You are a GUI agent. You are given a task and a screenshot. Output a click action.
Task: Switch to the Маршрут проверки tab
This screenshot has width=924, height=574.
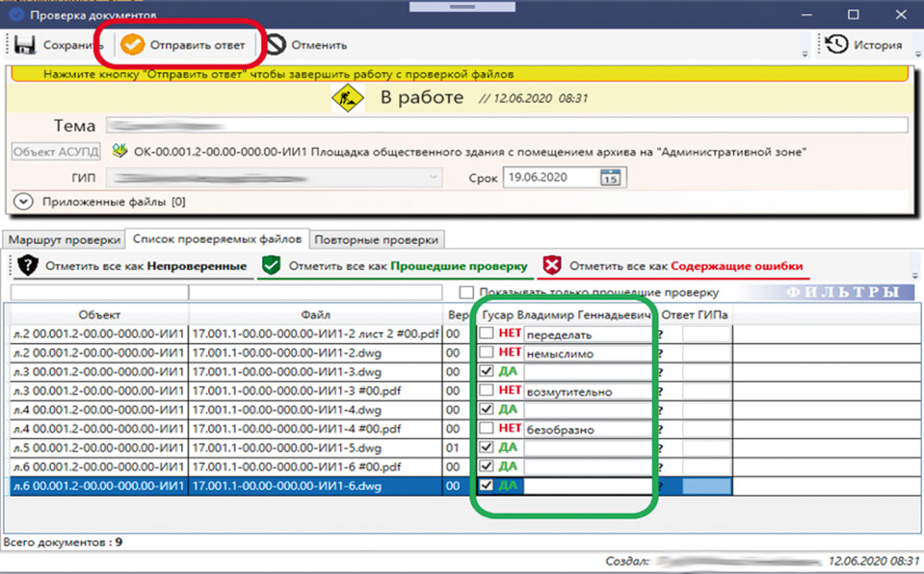64,239
